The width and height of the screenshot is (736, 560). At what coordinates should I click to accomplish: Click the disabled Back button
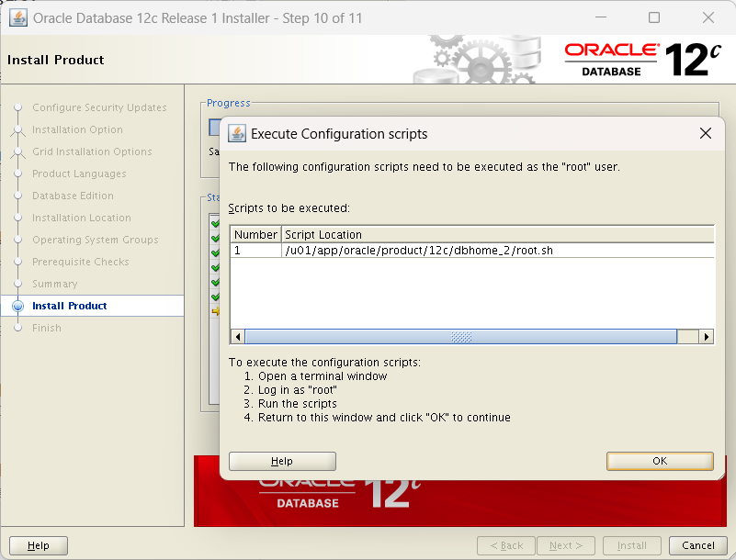click(506, 545)
